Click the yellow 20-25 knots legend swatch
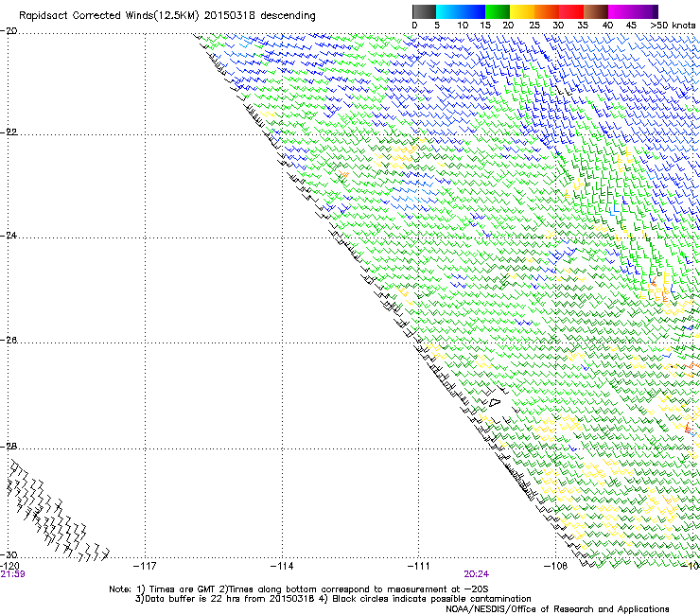This screenshot has height=615, width=700. pos(522,11)
